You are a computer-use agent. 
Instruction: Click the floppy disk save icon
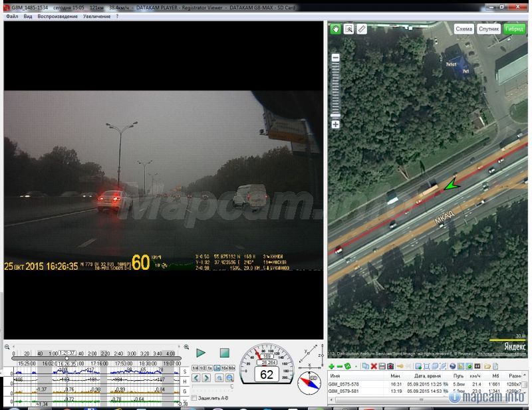click(x=382, y=366)
